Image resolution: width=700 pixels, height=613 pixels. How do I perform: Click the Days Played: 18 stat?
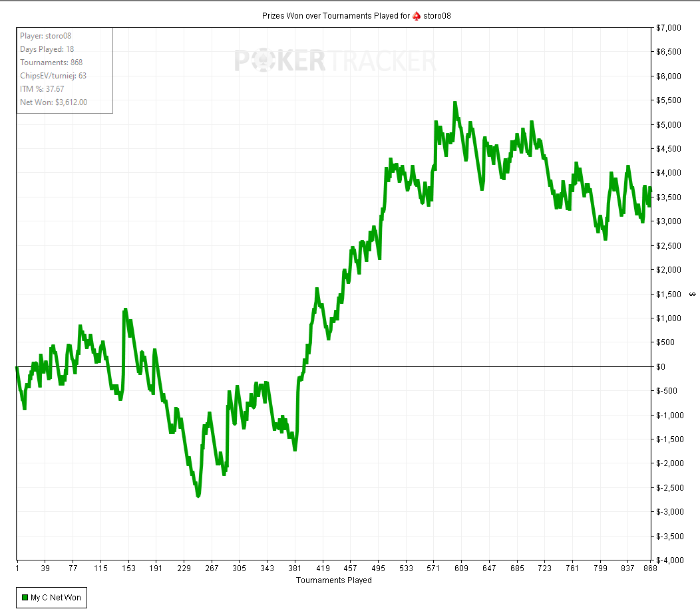point(47,49)
